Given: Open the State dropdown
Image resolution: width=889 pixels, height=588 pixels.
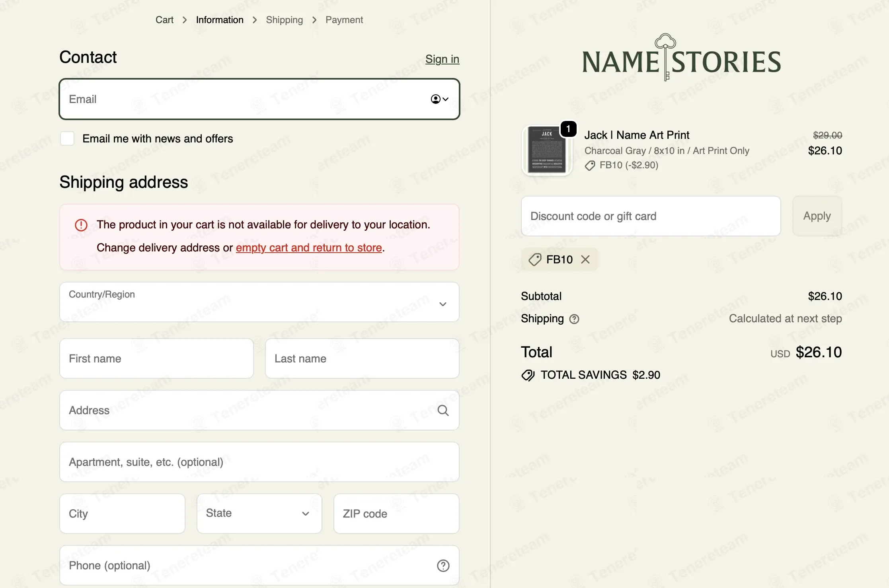Looking at the screenshot, I should pyautogui.click(x=259, y=513).
